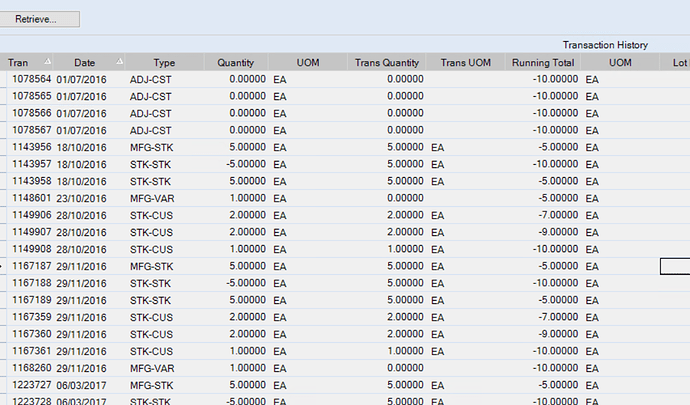
Task: Click the Tran column sort arrow icon
Action: 48,61
